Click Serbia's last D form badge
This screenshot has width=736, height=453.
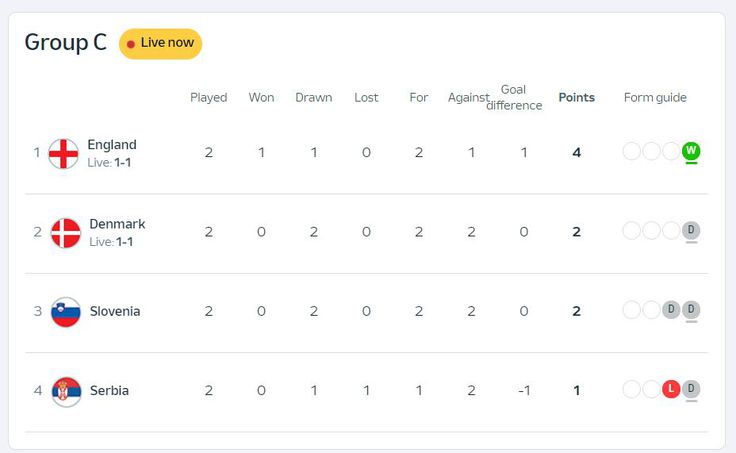click(691, 389)
